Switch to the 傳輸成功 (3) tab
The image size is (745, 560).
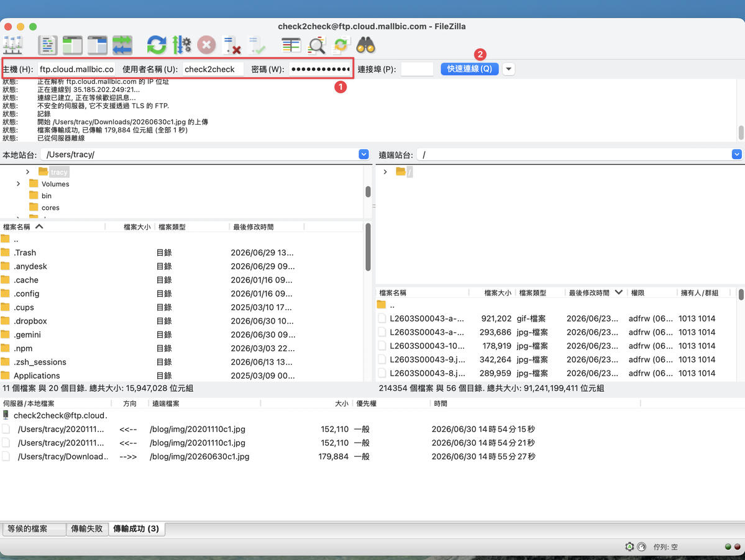pos(136,529)
